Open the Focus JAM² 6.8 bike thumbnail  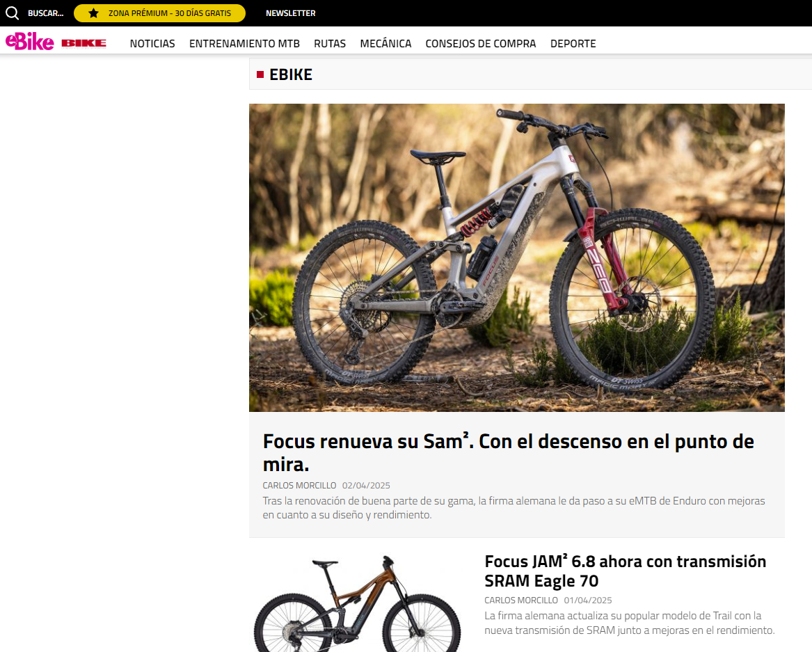[x=358, y=602]
